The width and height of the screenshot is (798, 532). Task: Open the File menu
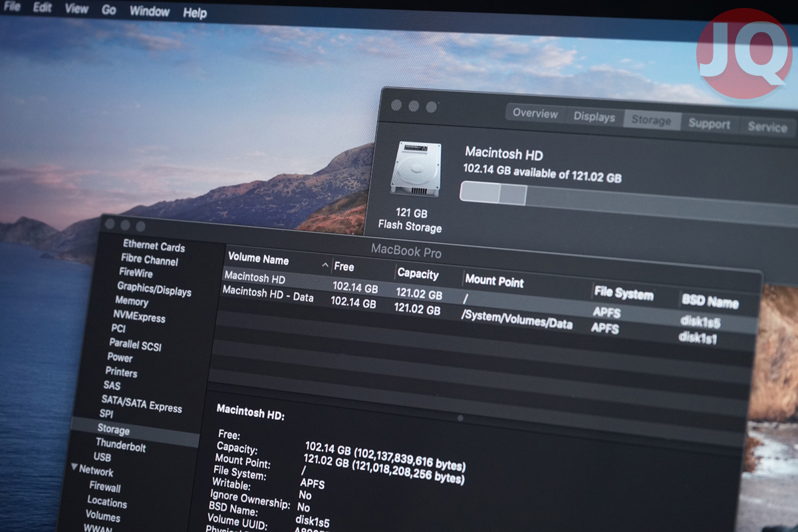(x=12, y=7)
